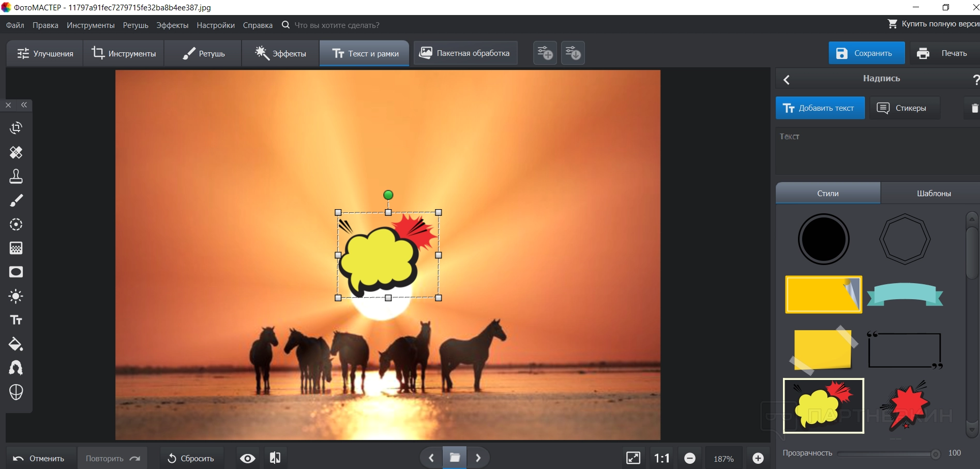Go to the previous photo

(431, 458)
